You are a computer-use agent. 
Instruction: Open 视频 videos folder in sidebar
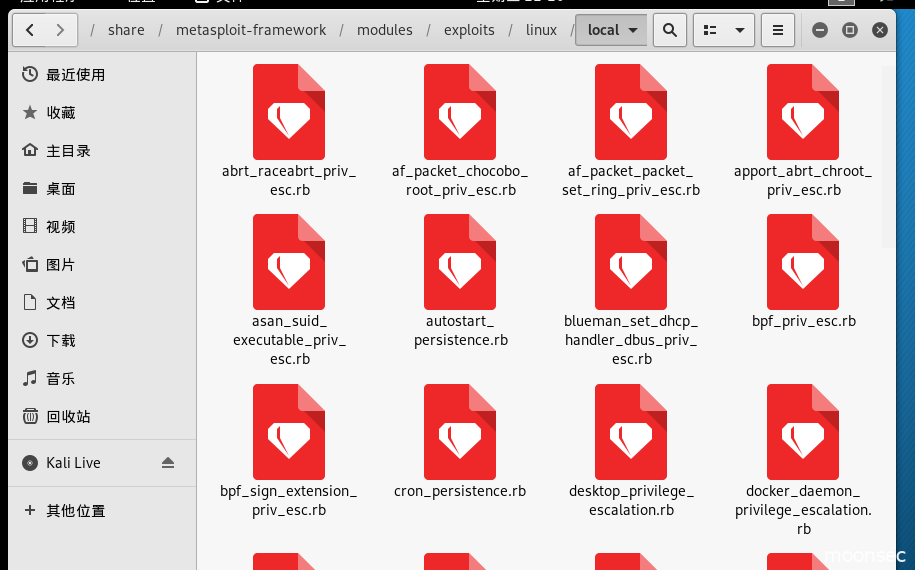102,226
